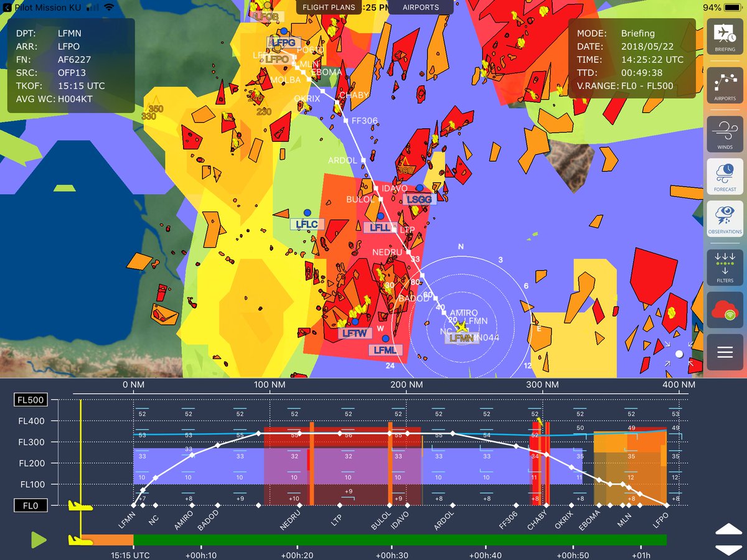
Task: Select the LSGG airport label
Action: (x=420, y=198)
